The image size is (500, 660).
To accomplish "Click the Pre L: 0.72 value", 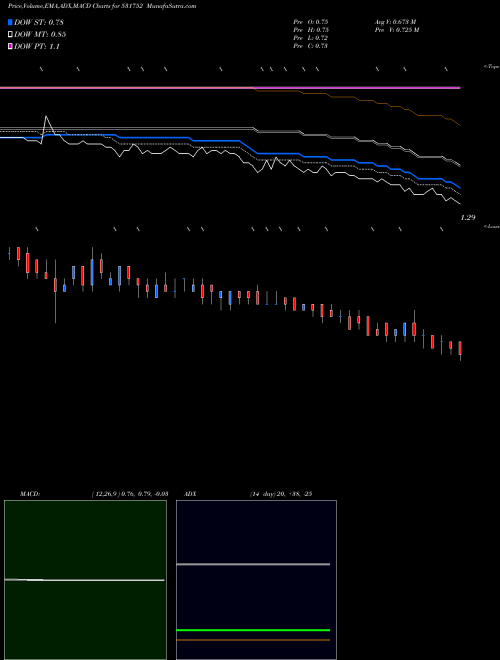I will [311, 38].
